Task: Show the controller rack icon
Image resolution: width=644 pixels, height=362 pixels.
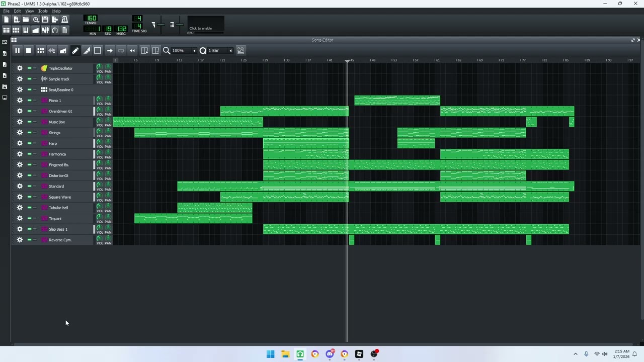Action: pos(55,30)
